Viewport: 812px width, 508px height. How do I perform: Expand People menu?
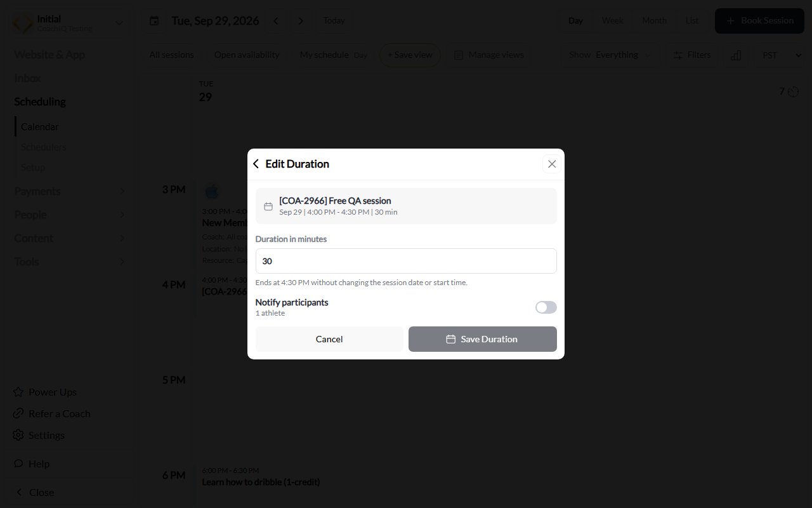(x=70, y=215)
